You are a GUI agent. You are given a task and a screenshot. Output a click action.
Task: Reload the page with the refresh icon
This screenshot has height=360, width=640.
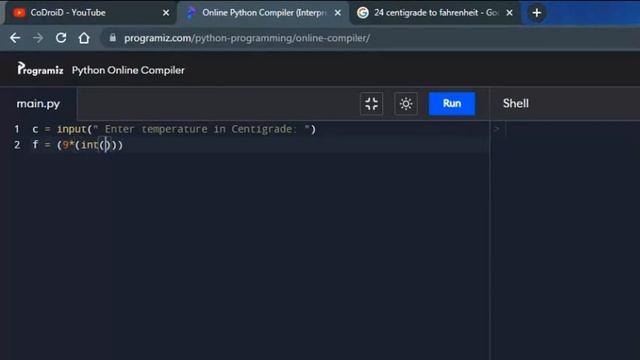(61, 38)
